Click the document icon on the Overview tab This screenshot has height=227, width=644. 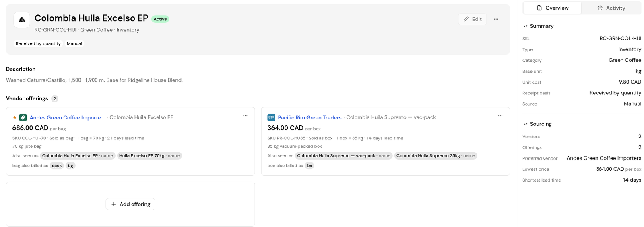point(539,8)
